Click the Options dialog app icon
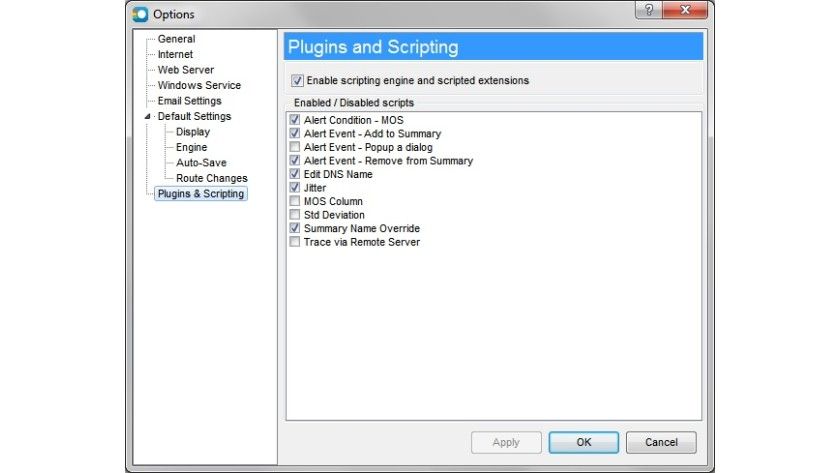840x473 pixels. coord(140,14)
